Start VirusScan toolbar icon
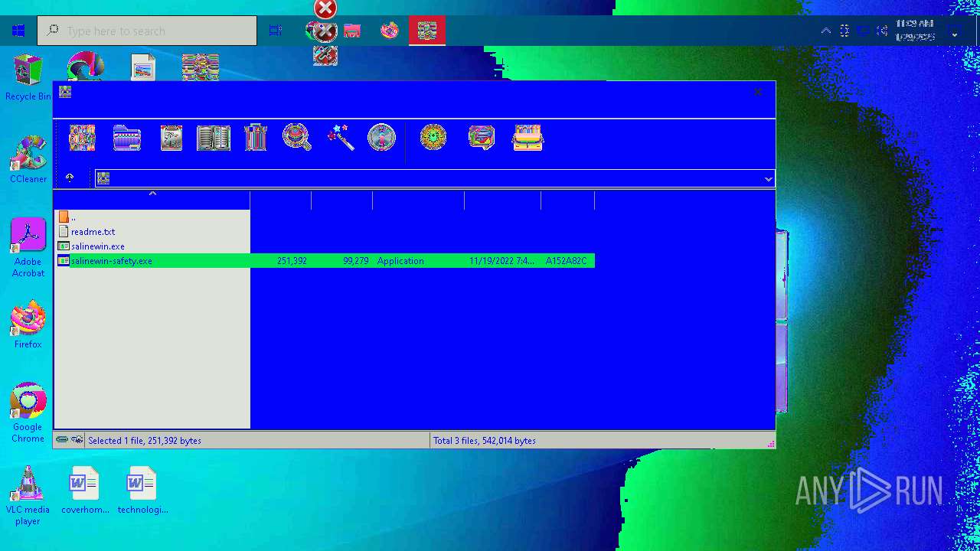 [x=433, y=138]
